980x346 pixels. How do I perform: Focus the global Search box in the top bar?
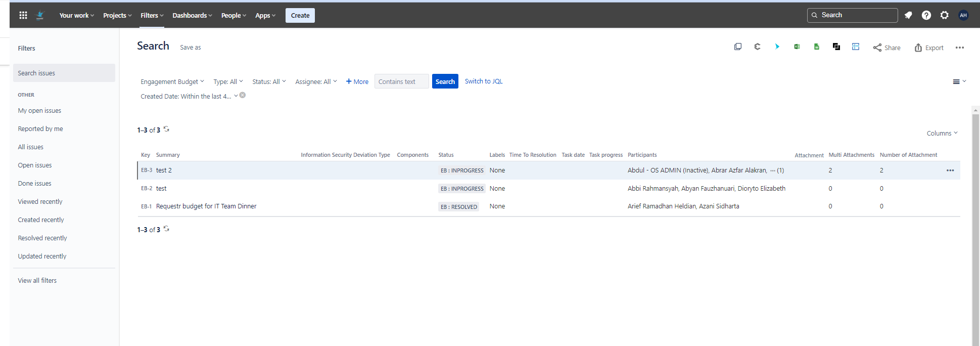853,15
